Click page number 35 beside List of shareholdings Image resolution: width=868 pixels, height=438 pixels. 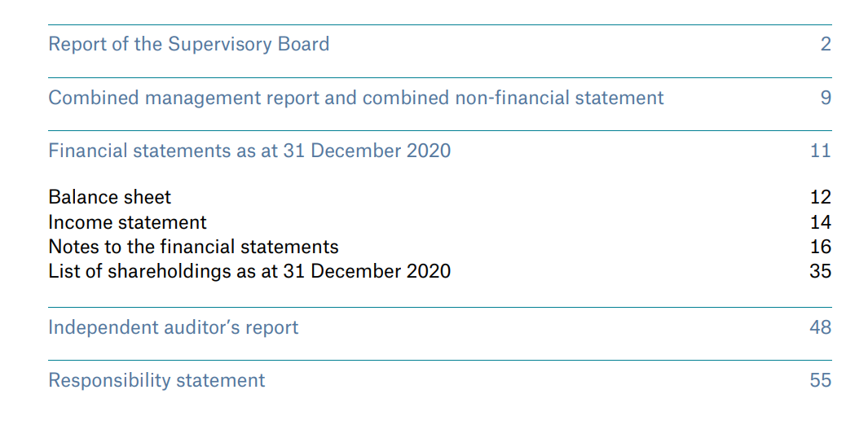pyautogui.click(x=821, y=271)
